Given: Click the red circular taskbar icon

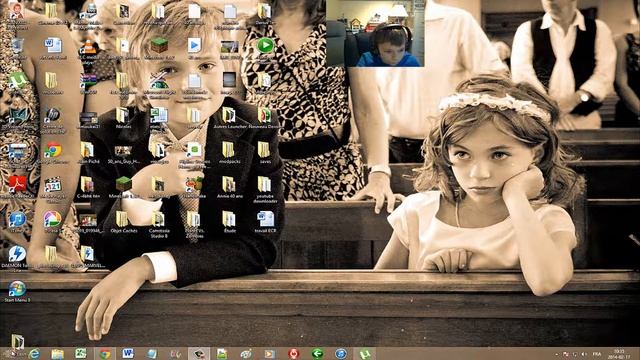Looking at the screenshot, I should pos(293,354).
